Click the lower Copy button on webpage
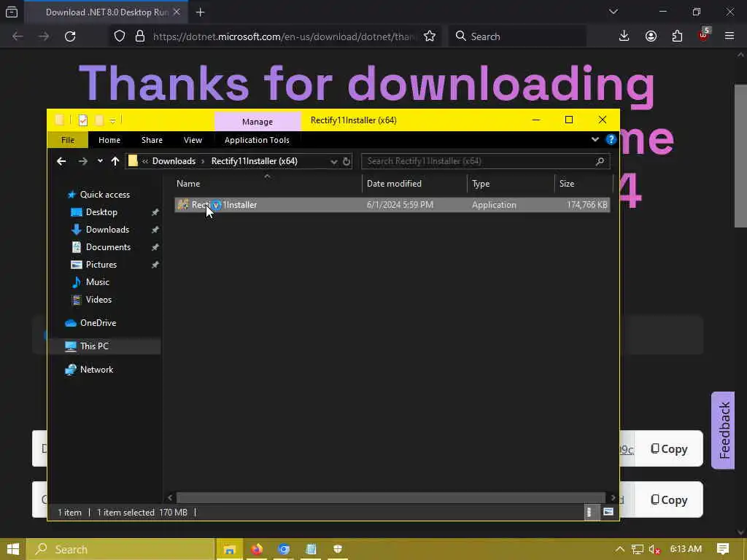 [x=669, y=500]
